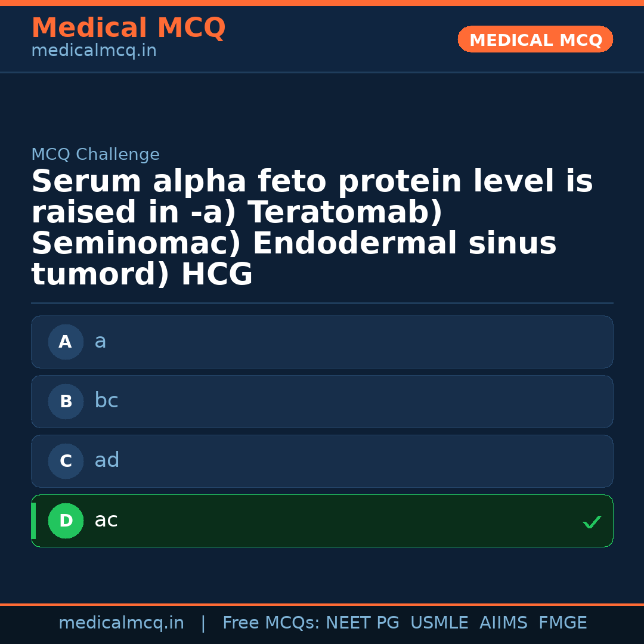
Task: Click the green checkmark icon
Action: 592,522
